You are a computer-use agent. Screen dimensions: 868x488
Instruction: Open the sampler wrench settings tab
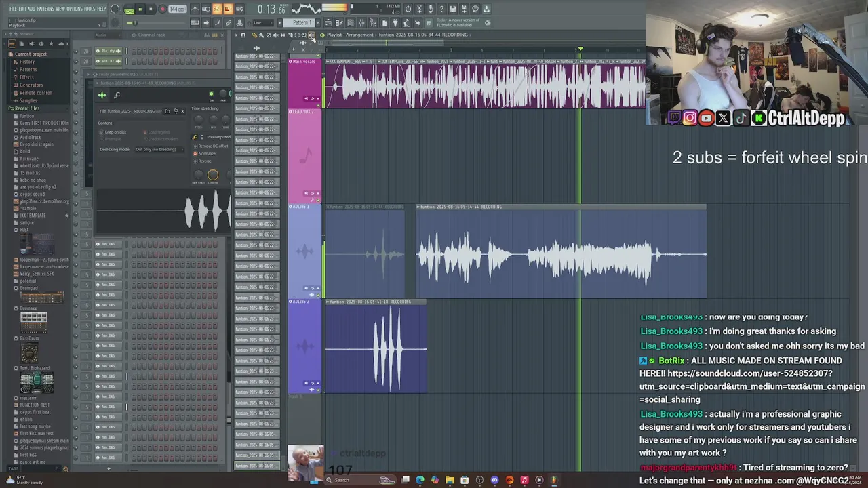point(117,96)
